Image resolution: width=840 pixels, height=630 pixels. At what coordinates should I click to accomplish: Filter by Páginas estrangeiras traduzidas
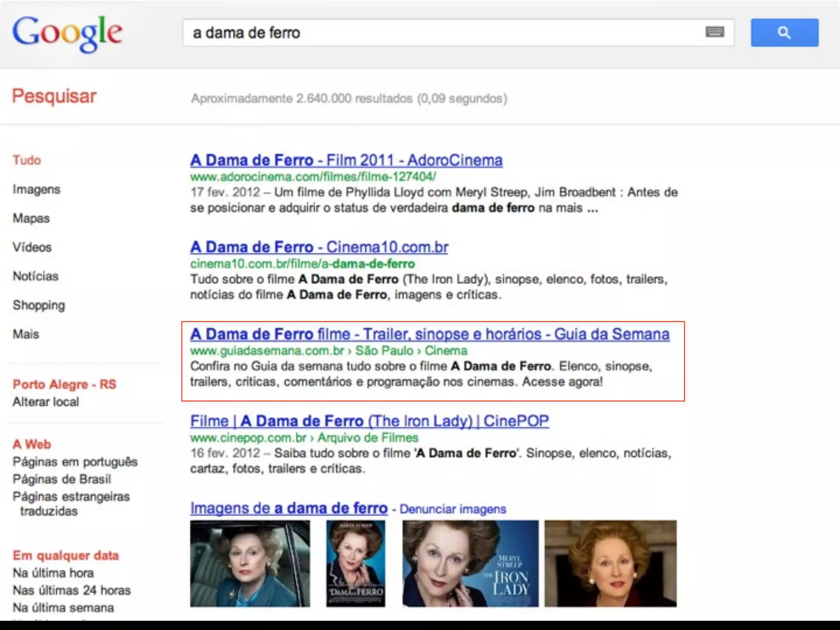coord(71,504)
